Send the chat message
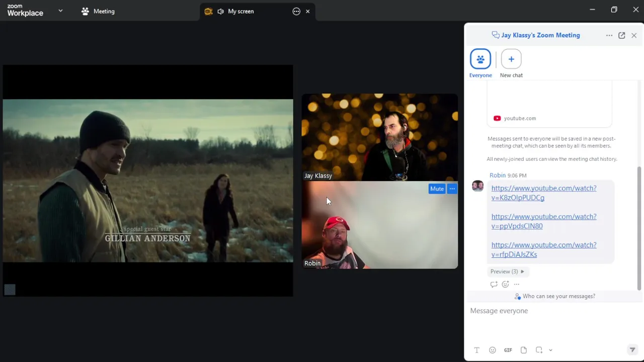644x362 pixels. point(632,350)
